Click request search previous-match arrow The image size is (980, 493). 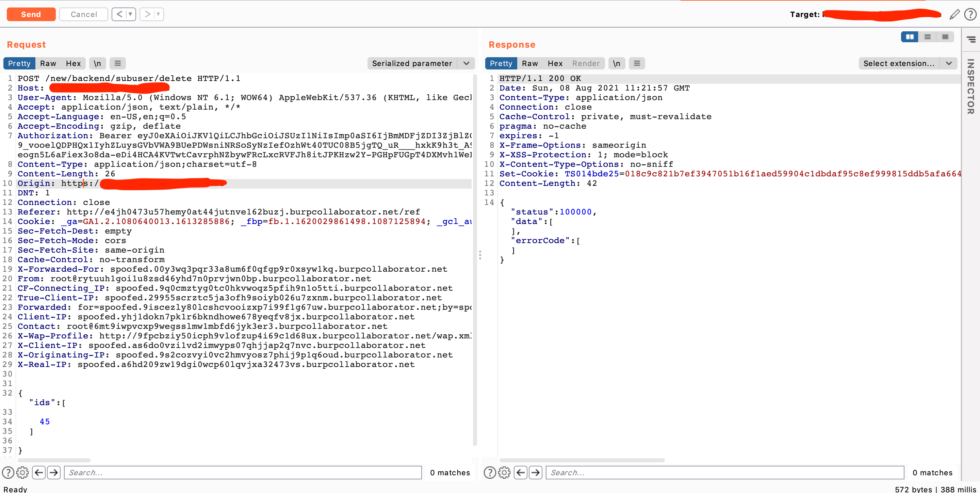39,473
